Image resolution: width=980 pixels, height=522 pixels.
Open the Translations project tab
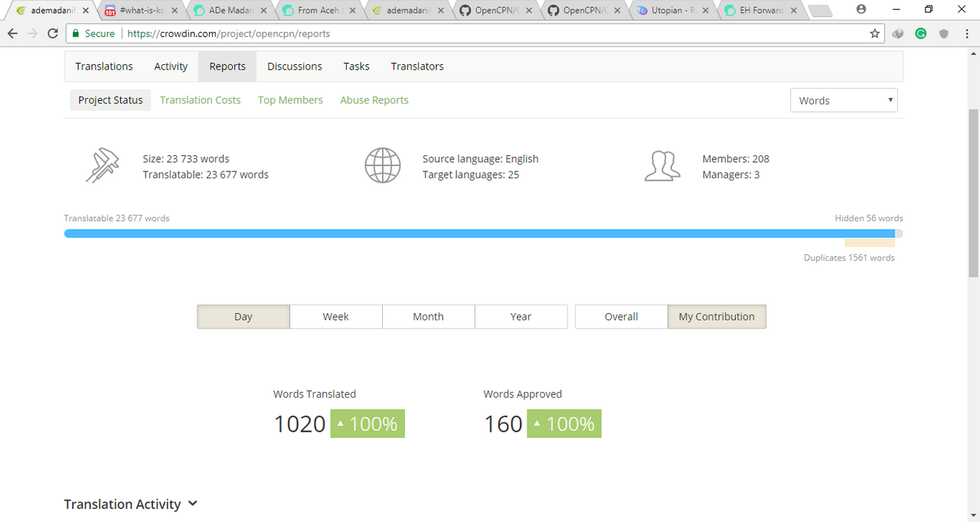coord(104,67)
